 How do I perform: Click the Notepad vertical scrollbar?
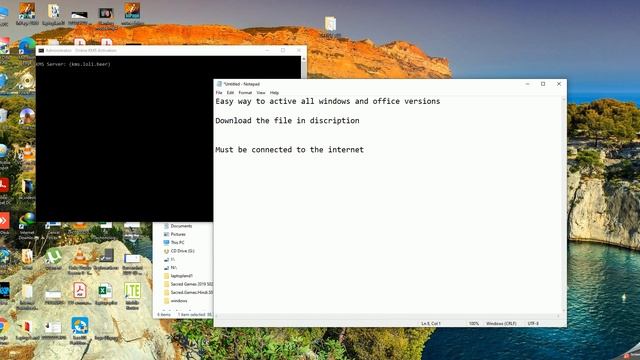point(564,205)
